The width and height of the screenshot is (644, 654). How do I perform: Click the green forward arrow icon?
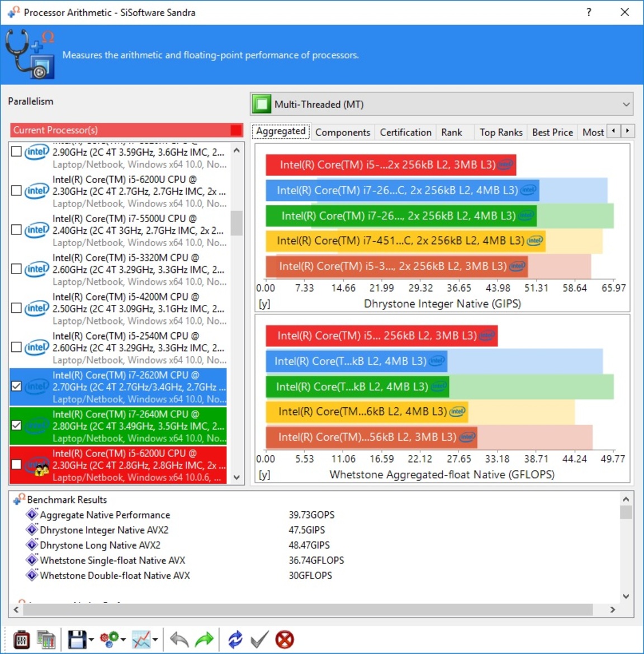click(x=204, y=639)
